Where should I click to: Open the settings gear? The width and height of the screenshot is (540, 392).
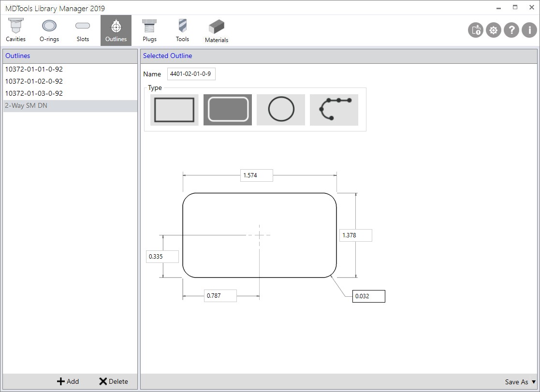493,30
